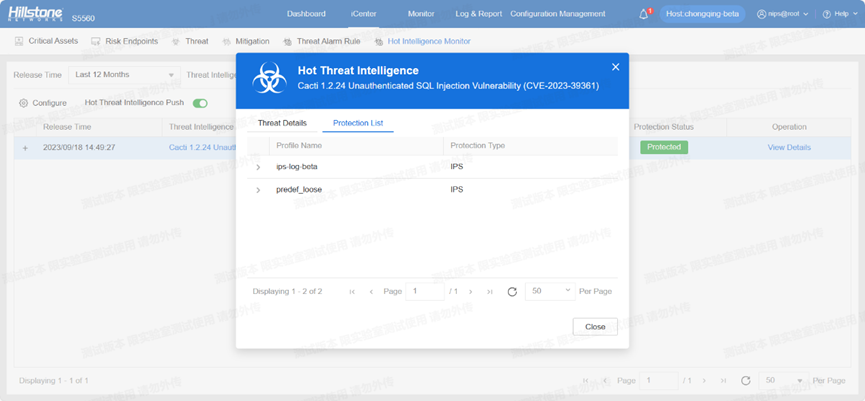Open the nips@root user menu
Viewport: 865px width, 401px height.
point(783,14)
